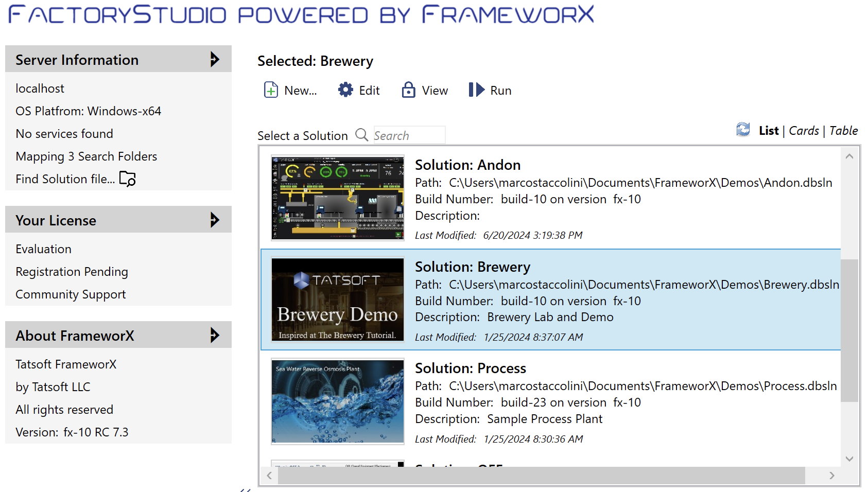Expand the About FrameworX panel arrow
Screen dimensions: 868x492
[x=215, y=335]
